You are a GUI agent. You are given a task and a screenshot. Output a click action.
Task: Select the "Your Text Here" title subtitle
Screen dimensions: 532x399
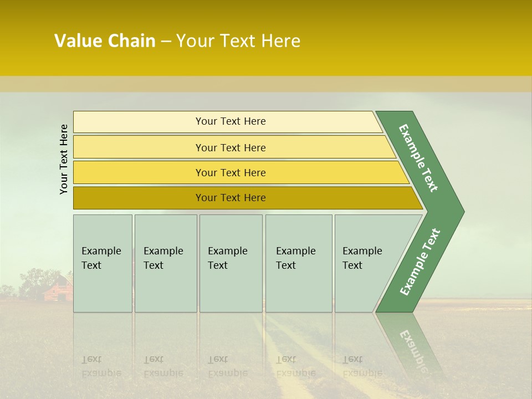pos(238,41)
